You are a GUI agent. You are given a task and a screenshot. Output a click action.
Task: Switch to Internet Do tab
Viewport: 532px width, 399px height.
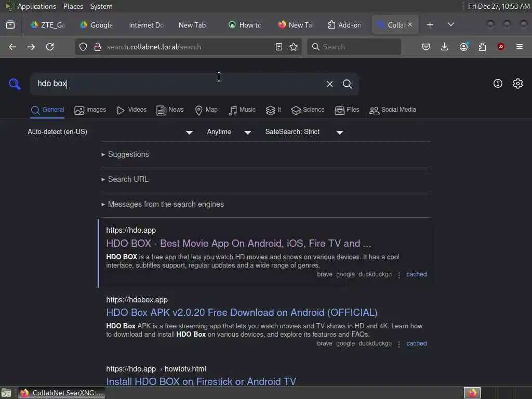click(x=146, y=25)
